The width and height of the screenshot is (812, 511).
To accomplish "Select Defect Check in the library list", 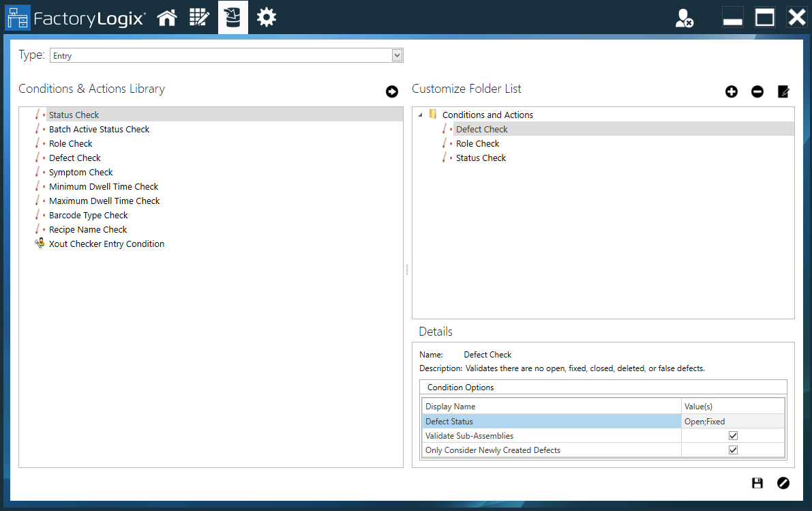I will (x=74, y=158).
